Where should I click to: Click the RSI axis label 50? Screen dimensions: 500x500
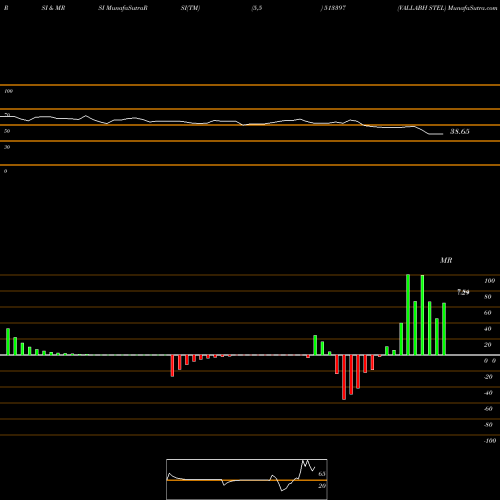7,131
